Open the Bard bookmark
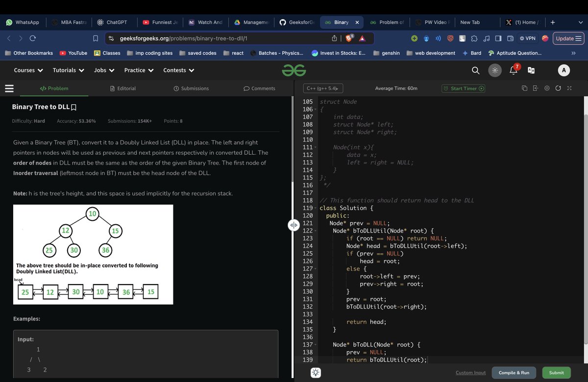Screen dimensions: 588x382 click(x=472, y=53)
